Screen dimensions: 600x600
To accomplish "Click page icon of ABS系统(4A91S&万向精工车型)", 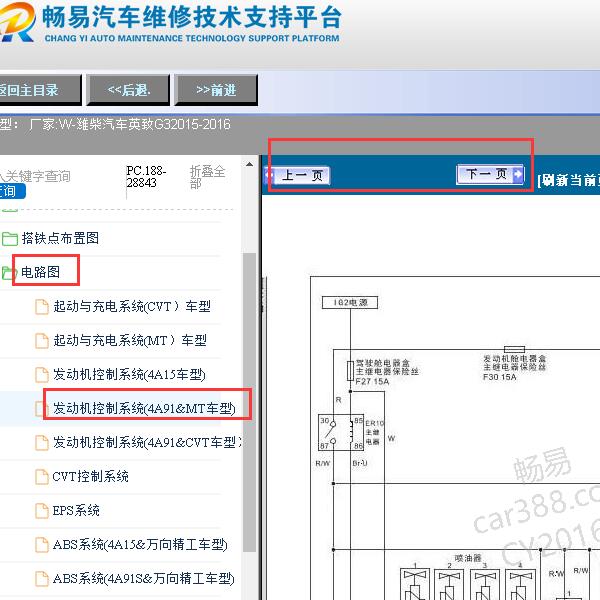I will pos(42,579).
